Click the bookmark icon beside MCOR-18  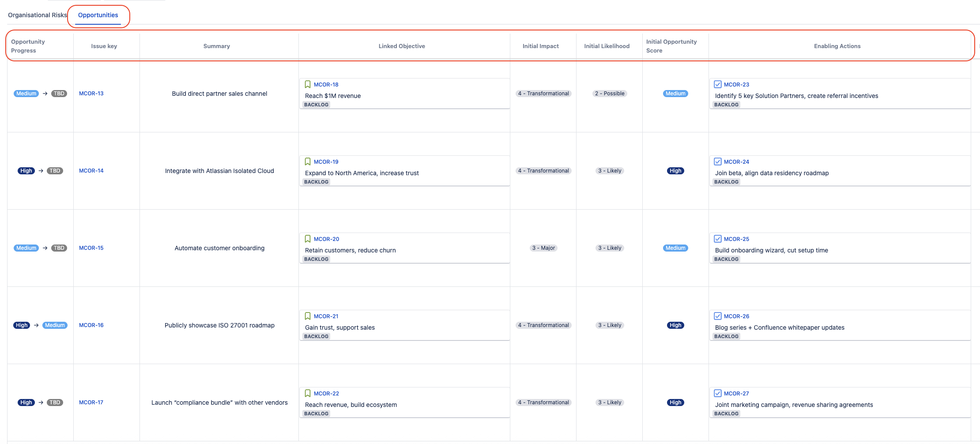pyautogui.click(x=308, y=84)
